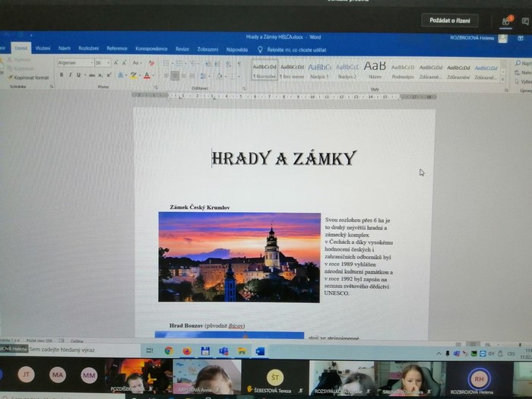
Task: Expand the Styles gallery more arrow
Action: 503,78
